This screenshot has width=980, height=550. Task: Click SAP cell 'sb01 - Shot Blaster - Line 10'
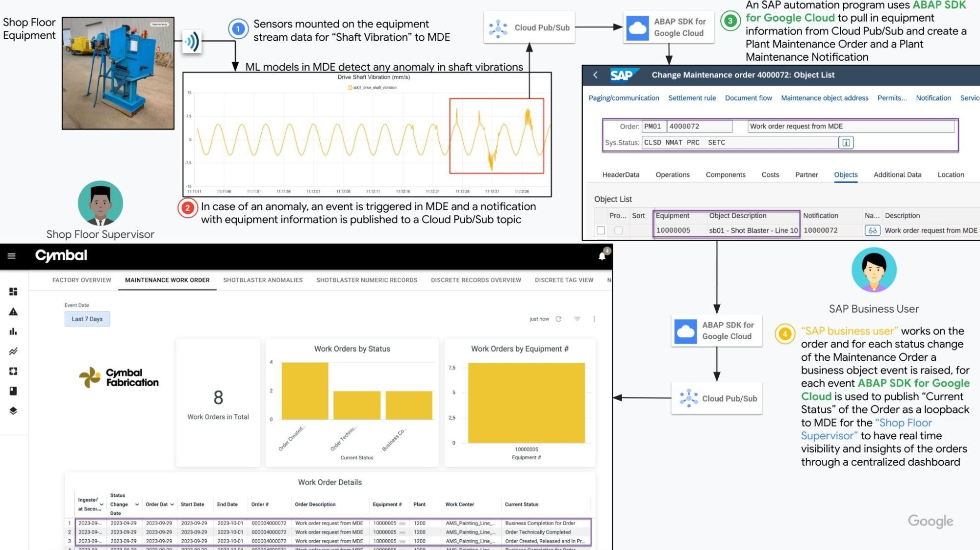[753, 230]
